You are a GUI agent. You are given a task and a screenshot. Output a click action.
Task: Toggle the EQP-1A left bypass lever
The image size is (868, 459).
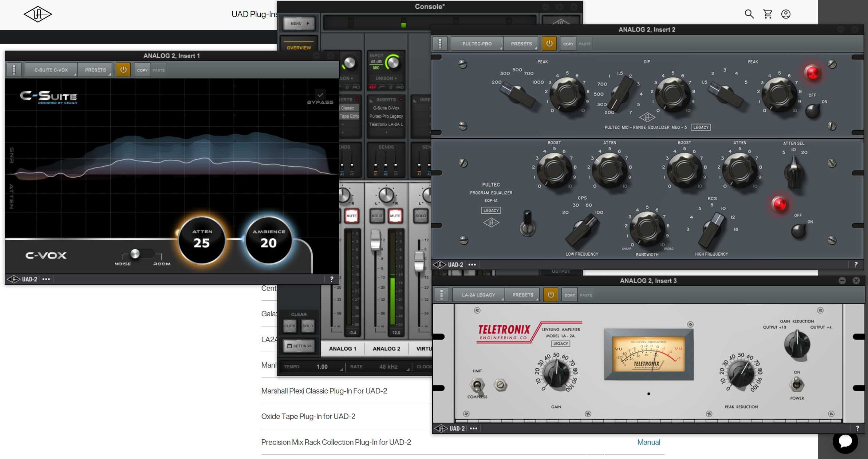coord(527,223)
